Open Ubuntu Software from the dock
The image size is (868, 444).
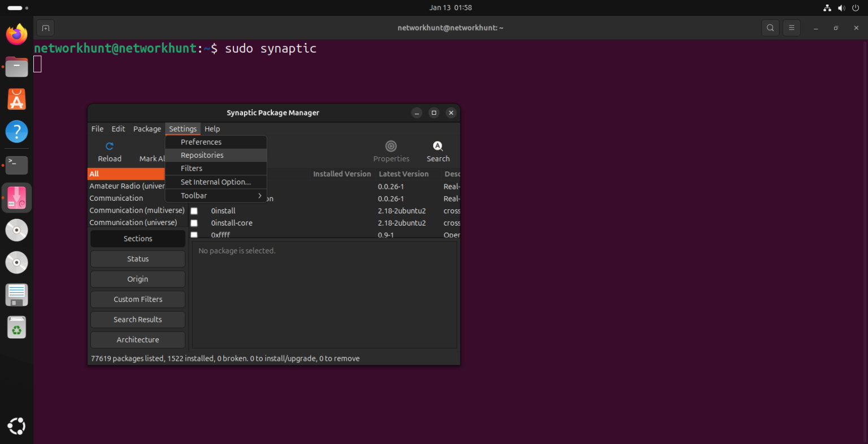(16, 99)
